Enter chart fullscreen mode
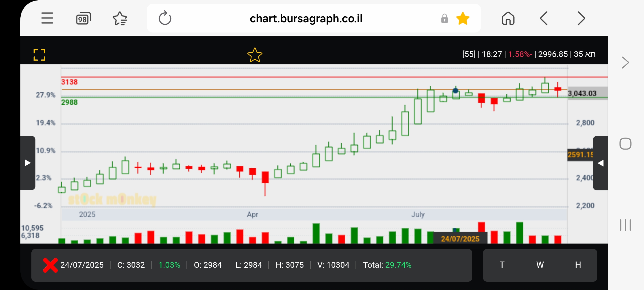Viewport: 644px width, 290px height. point(39,55)
